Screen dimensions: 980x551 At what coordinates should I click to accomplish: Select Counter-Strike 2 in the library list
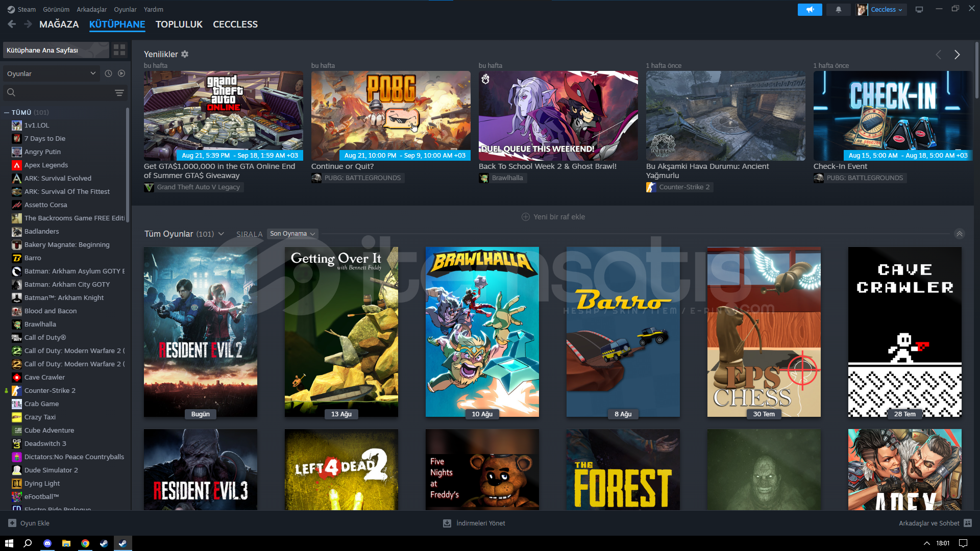[50, 390]
